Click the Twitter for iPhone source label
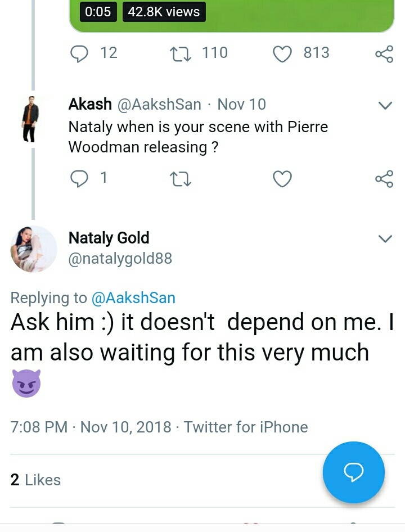 click(246, 427)
